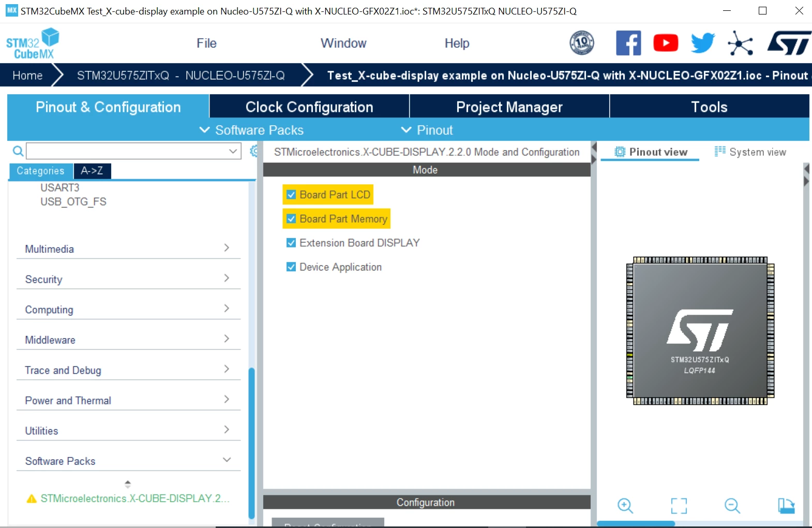Zoom out of the pinout view
812x528 pixels.
pos(732,505)
